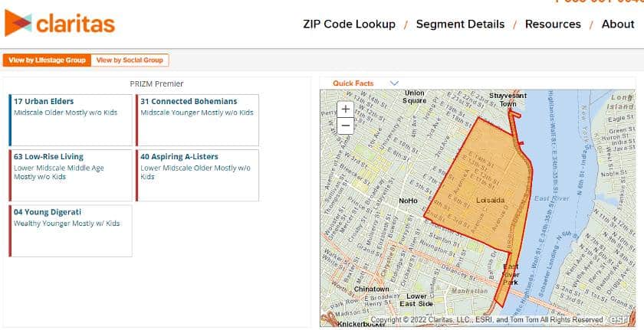The height and width of the screenshot is (330, 644).
Task: Zoom out on the map
Action: 346,126
